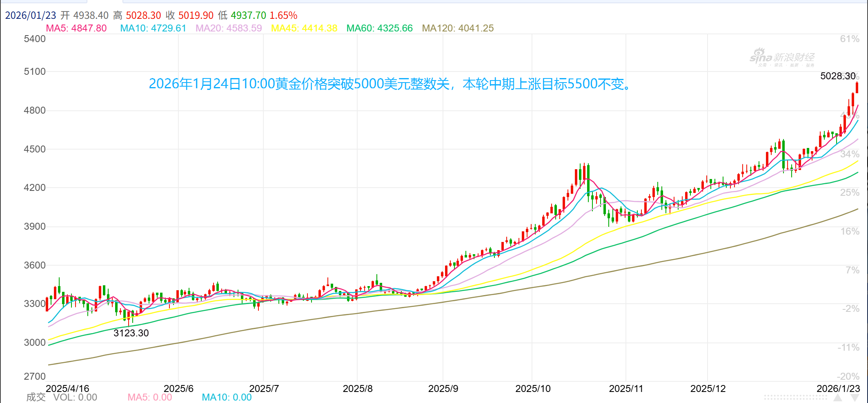Click the 3123.30 low price marker
The width and height of the screenshot is (868, 403).
click(x=131, y=333)
